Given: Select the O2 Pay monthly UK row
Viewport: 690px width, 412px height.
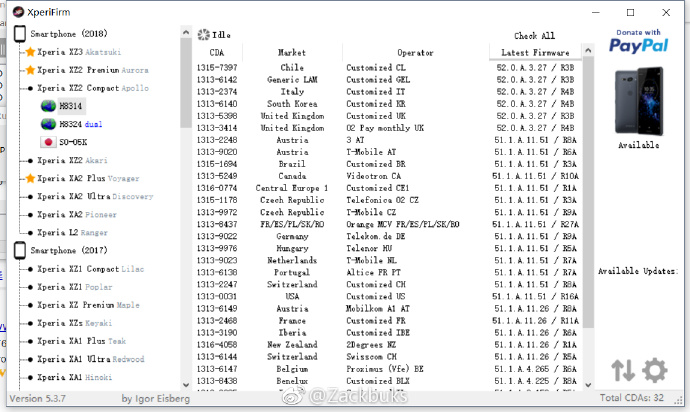Looking at the screenshot, I should pos(387,128).
